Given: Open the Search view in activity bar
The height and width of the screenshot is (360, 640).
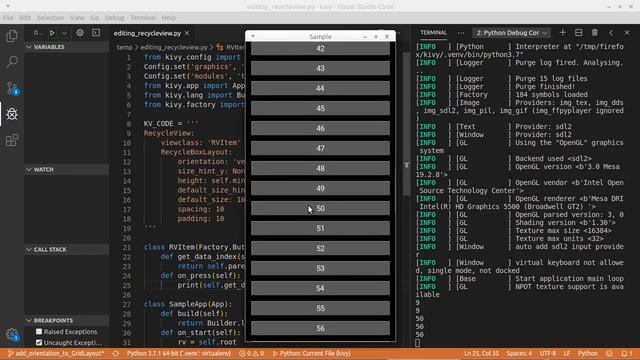Looking at the screenshot, I should [x=12, y=62].
